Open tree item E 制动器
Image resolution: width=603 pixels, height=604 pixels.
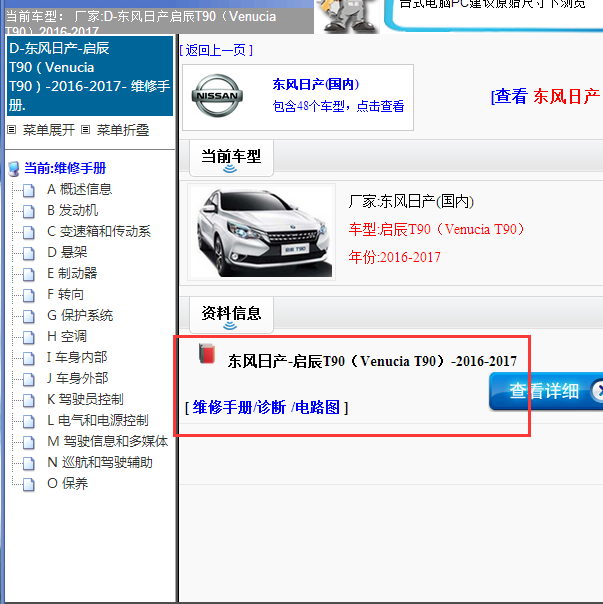point(72,273)
